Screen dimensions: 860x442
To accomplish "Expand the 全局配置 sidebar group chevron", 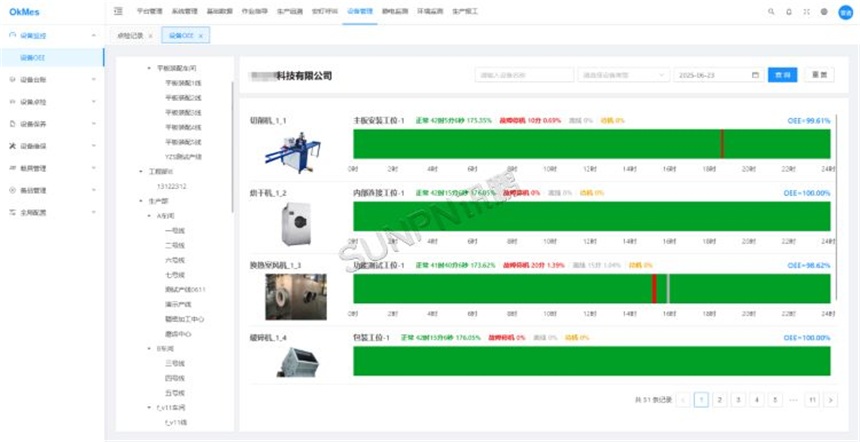I will [94, 212].
